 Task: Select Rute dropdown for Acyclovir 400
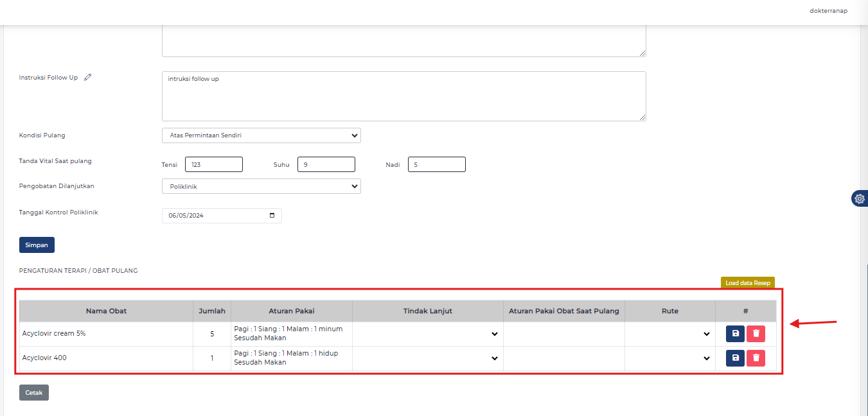(669, 358)
